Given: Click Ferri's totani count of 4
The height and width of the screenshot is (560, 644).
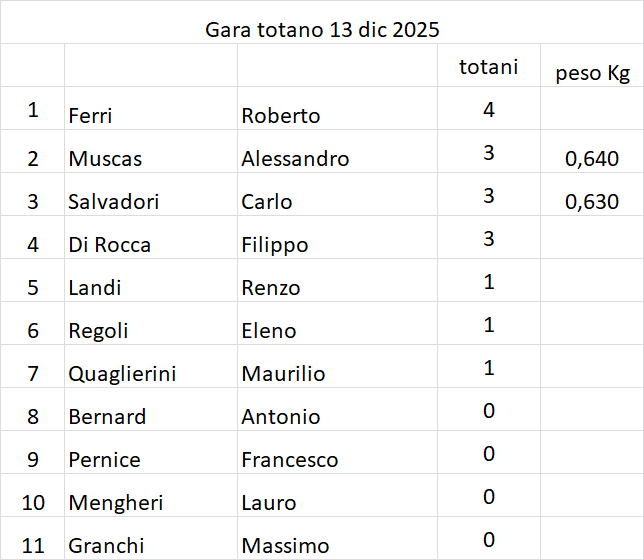Looking at the screenshot, I should click(489, 109).
